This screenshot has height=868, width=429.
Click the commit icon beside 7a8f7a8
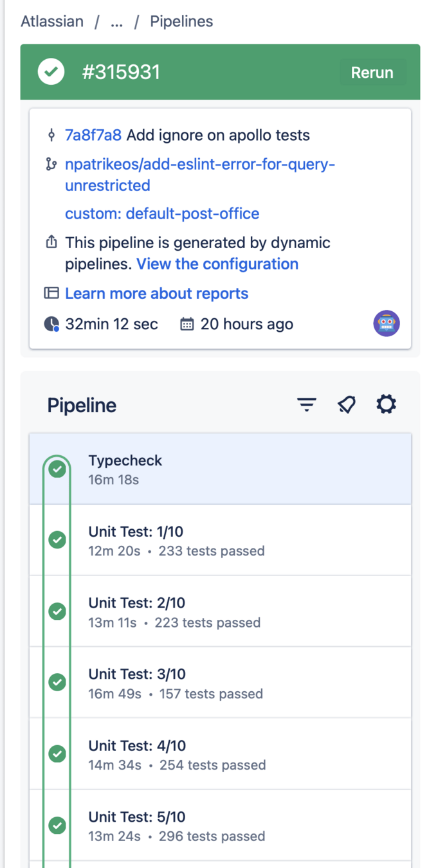click(x=51, y=136)
